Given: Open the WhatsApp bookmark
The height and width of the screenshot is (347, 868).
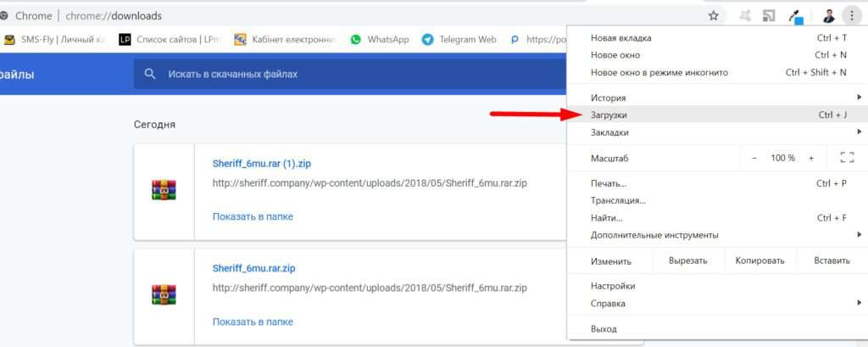Looking at the screenshot, I should click(380, 39).
